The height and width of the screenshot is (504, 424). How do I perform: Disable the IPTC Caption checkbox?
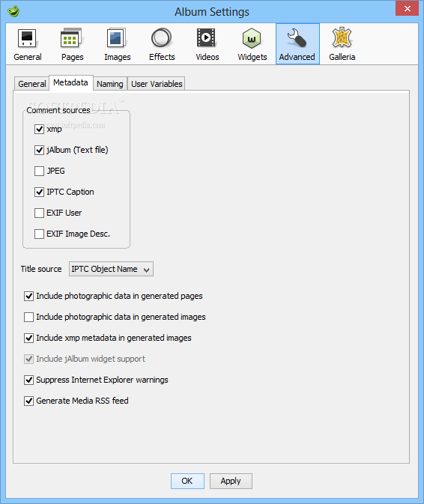coord(39,192)
